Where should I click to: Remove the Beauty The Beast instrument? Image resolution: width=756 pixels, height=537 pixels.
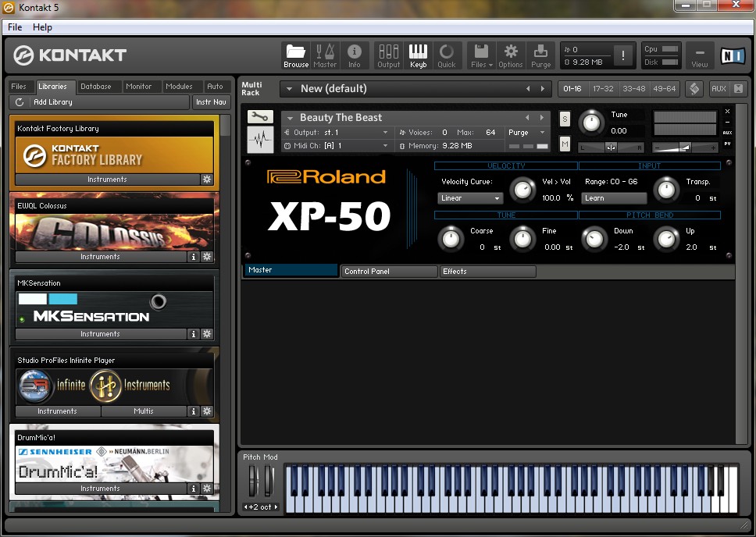(x=728, y=112)
